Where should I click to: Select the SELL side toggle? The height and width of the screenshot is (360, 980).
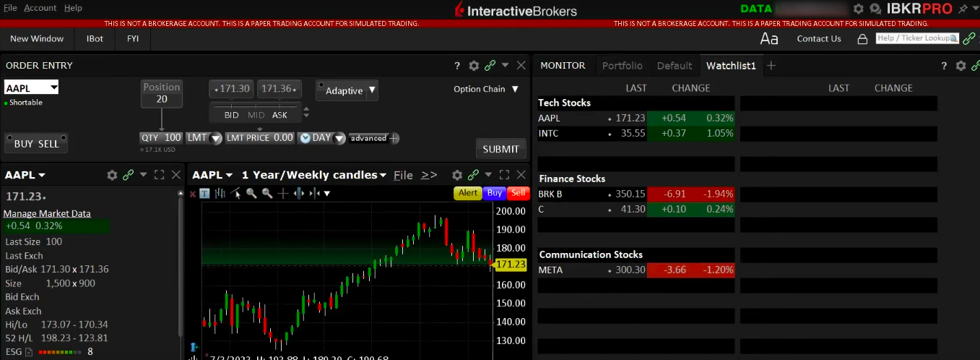point(48,144)
